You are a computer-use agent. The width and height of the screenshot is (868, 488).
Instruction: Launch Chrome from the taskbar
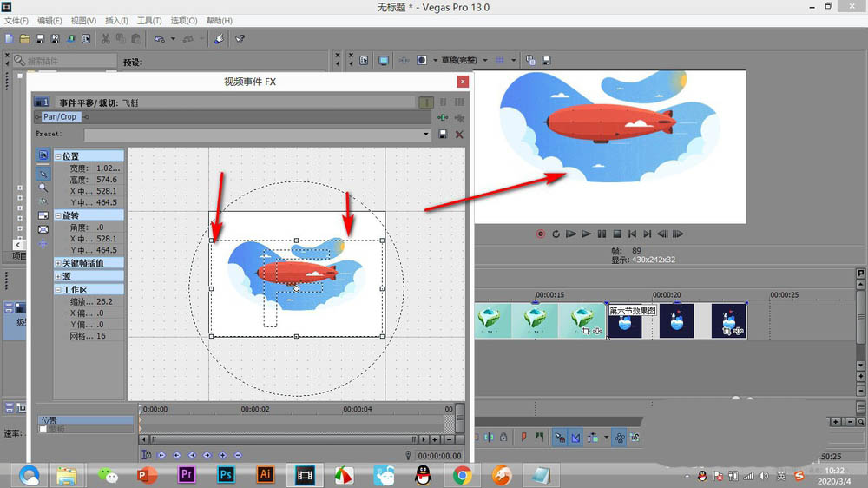pos(463,475)
